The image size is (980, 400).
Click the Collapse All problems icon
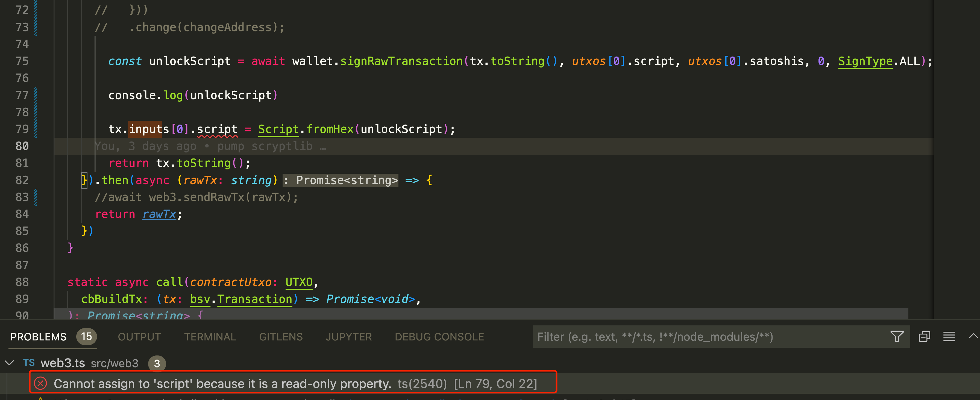(924, 337)
